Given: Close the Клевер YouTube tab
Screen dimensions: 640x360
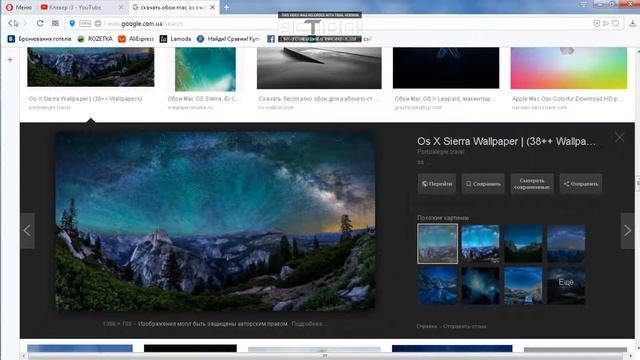Looking at the screenshot, I should 121,7.
